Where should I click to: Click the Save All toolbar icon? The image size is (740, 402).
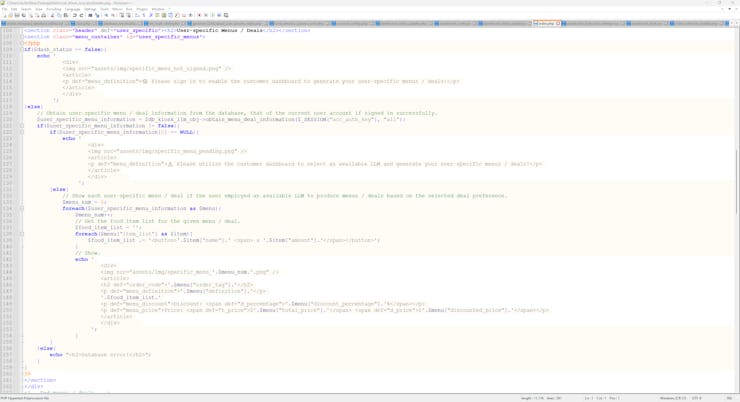click(x=24, y=15)
